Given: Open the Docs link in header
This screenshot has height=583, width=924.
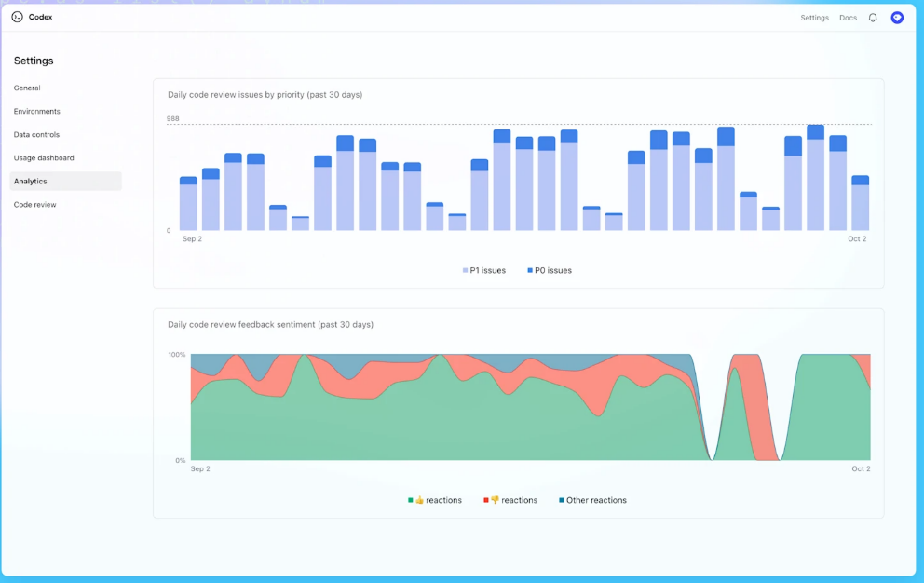Looking at the screenshot, I should tap(848, 18).
